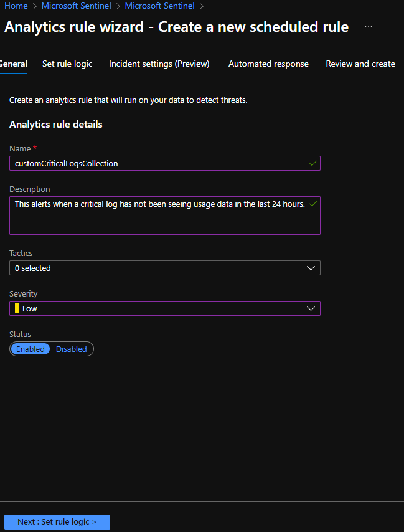Set Status to Enabled
Image resolution: width=404 pixels, height=532 pixels.
(31, 349)
